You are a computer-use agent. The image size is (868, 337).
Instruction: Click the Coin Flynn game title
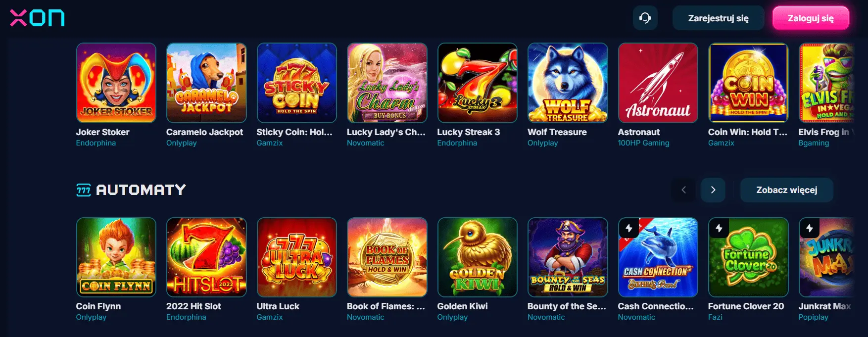pos(98,306)
